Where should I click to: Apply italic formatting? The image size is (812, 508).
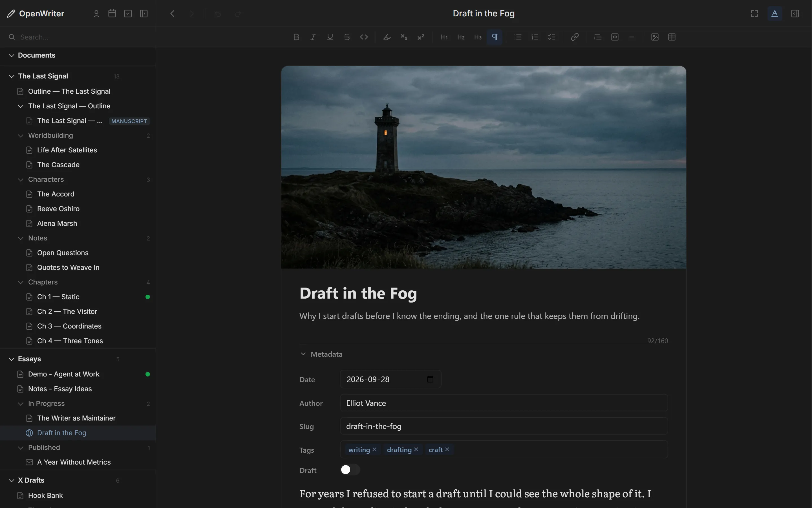coord(313,37)
